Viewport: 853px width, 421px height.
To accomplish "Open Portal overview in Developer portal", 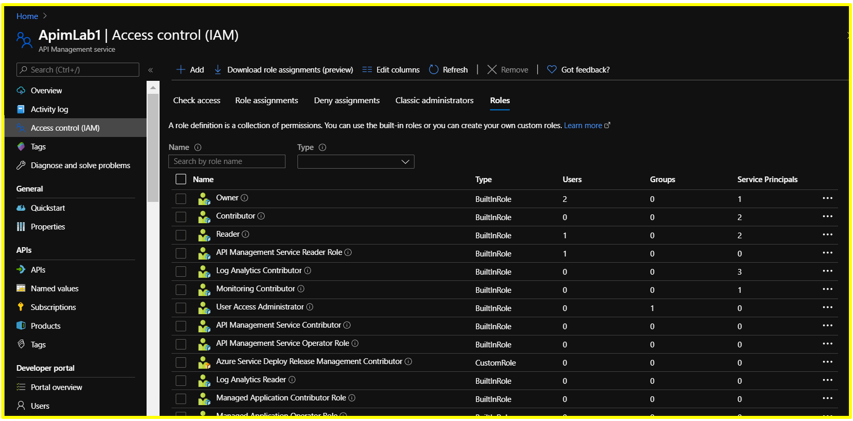I will point(56,387).
